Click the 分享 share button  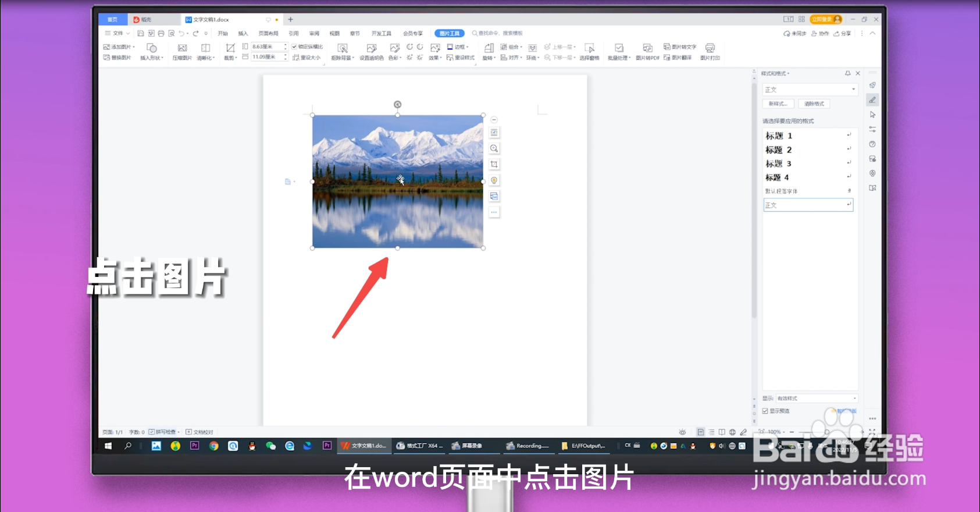842,34
